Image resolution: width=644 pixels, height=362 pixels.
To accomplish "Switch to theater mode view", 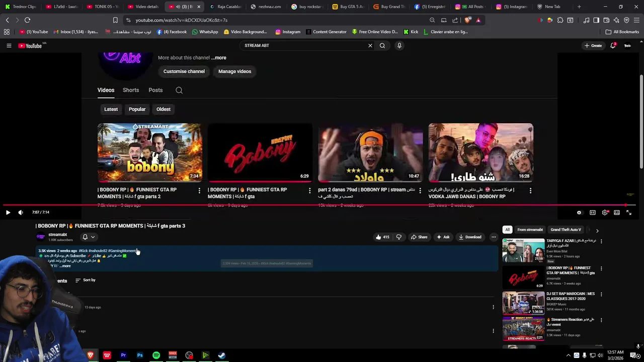I will pos(617,213).
